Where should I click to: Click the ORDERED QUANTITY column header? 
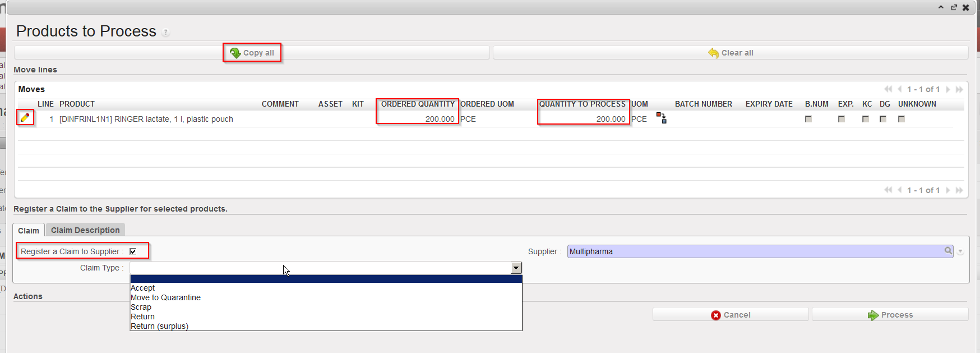[418, 104]
